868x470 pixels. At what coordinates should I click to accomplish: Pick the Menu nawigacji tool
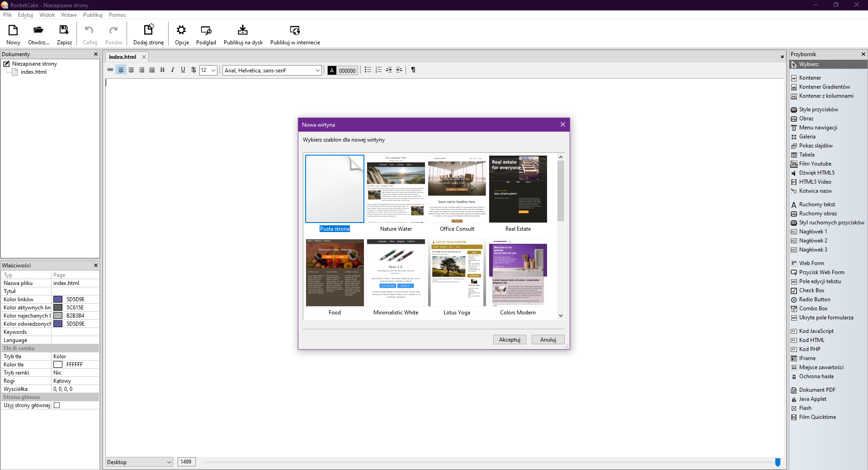[818, 128]
